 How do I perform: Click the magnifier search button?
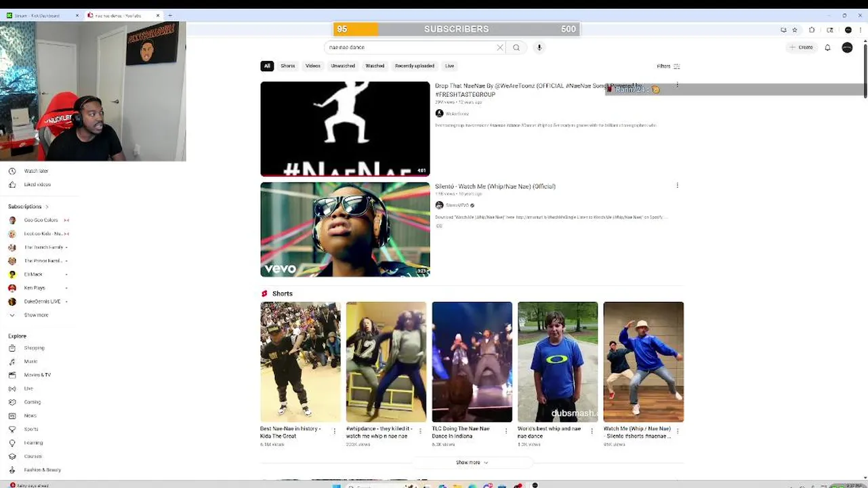[516, 47]
